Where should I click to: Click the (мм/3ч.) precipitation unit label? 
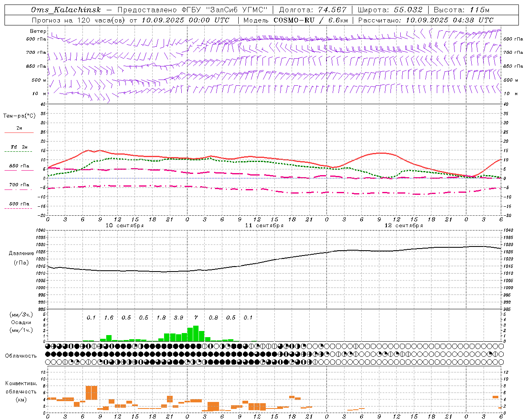pyautogui.click(x=21, y=315)
